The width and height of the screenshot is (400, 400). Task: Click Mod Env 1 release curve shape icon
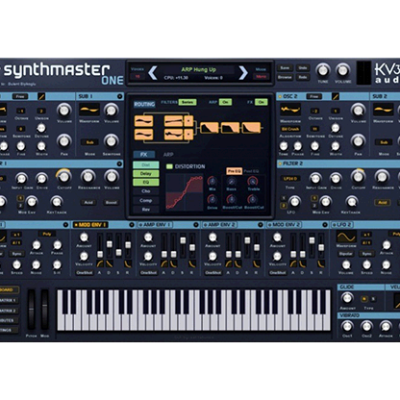(x=128, y=264)
